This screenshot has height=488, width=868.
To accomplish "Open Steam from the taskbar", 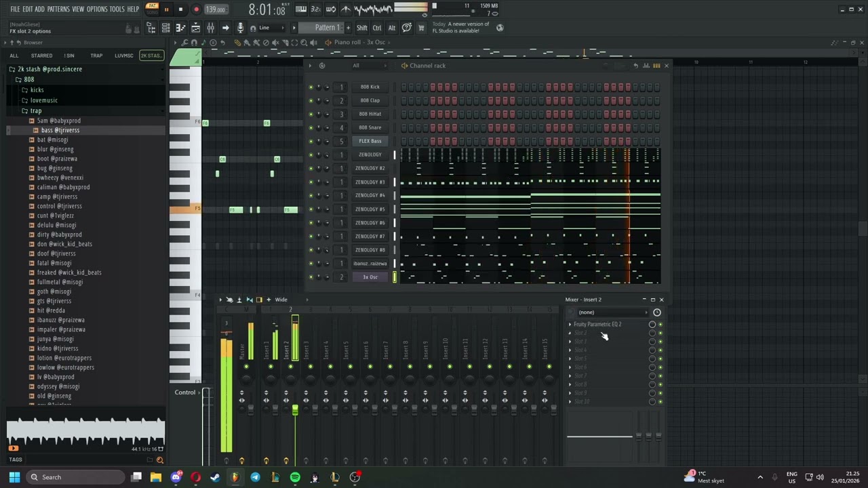I will (215, 477).
